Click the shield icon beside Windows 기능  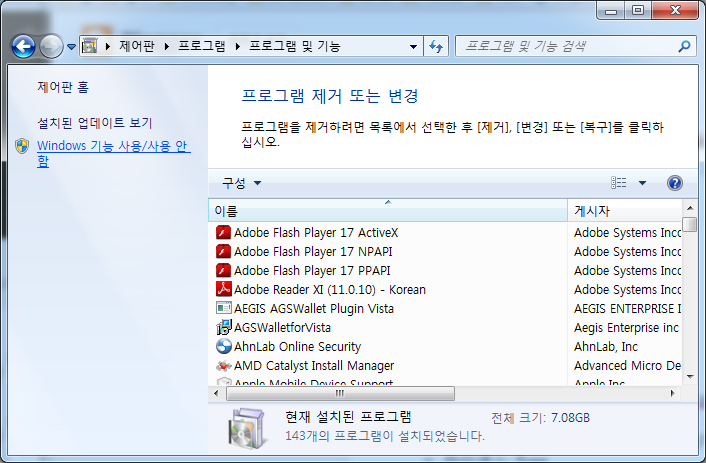pos(22,146)
